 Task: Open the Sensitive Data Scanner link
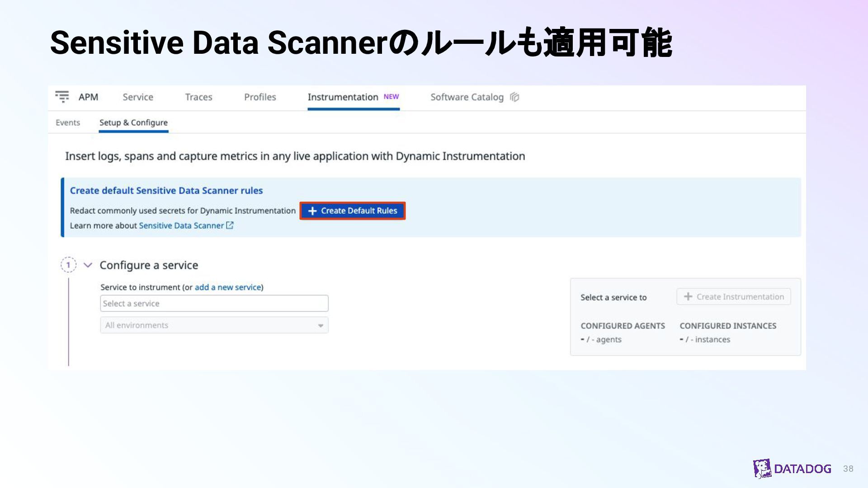click(x=181, y=225)
